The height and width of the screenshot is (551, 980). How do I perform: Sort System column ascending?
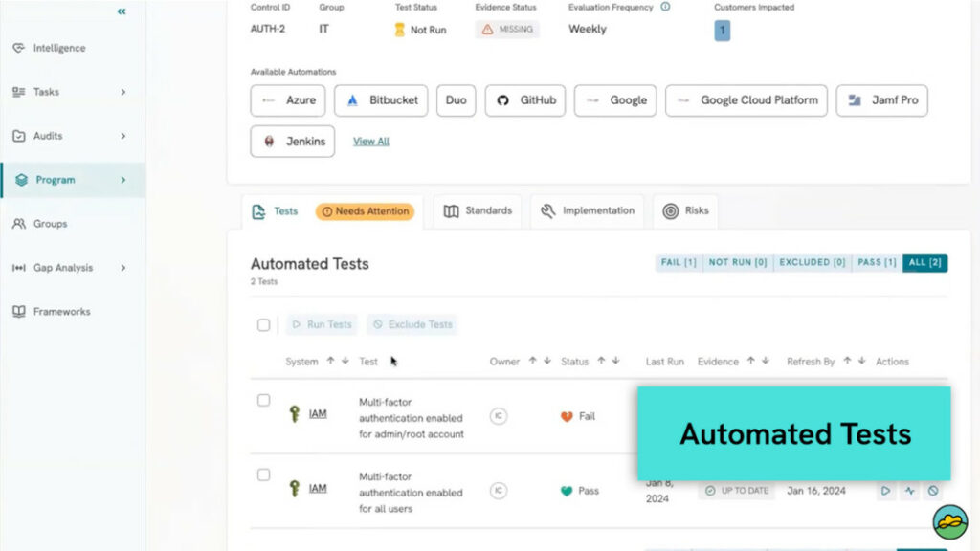(x=330, y=361)
